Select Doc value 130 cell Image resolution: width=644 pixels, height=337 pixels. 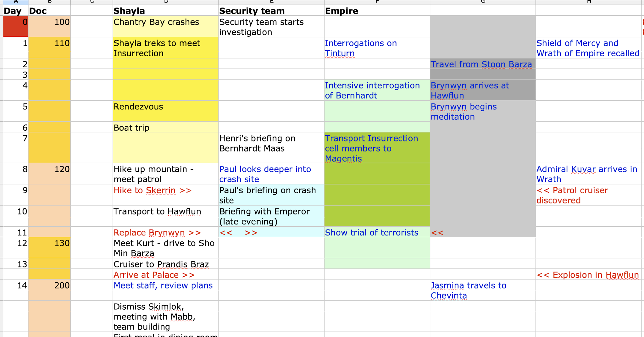pos(49,248)
